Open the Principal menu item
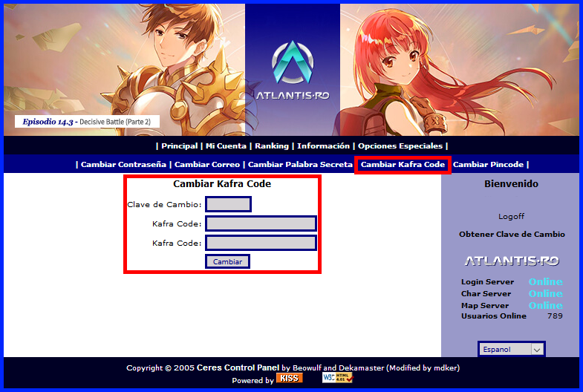 pos(179,146)
